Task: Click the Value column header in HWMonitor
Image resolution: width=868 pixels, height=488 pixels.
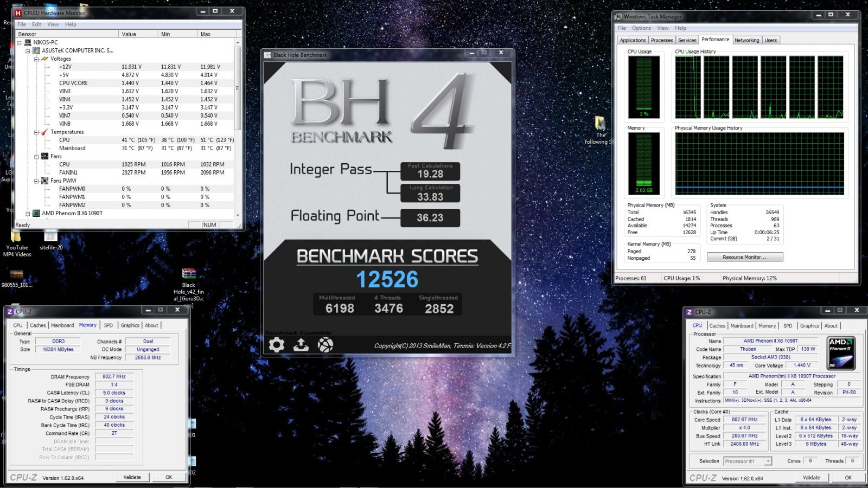Action: [138, 34]
